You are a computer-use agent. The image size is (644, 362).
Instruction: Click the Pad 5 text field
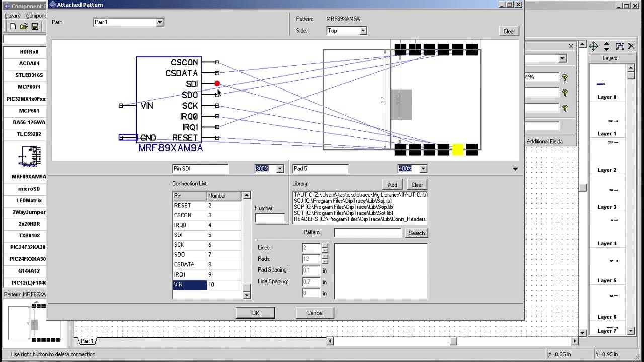tap(320, 169)
